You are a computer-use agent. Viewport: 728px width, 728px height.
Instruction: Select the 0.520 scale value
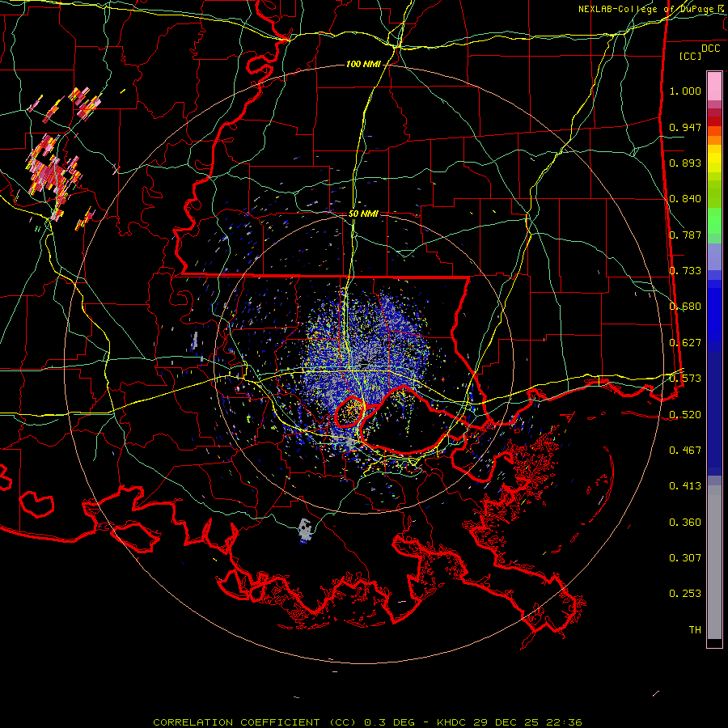pos(685,415)
